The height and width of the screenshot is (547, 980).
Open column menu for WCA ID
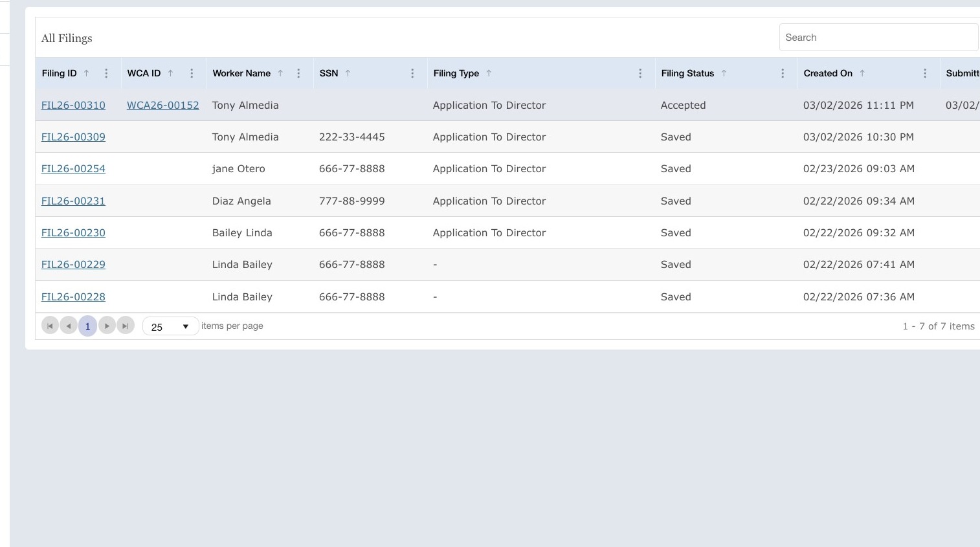point(192,74)
